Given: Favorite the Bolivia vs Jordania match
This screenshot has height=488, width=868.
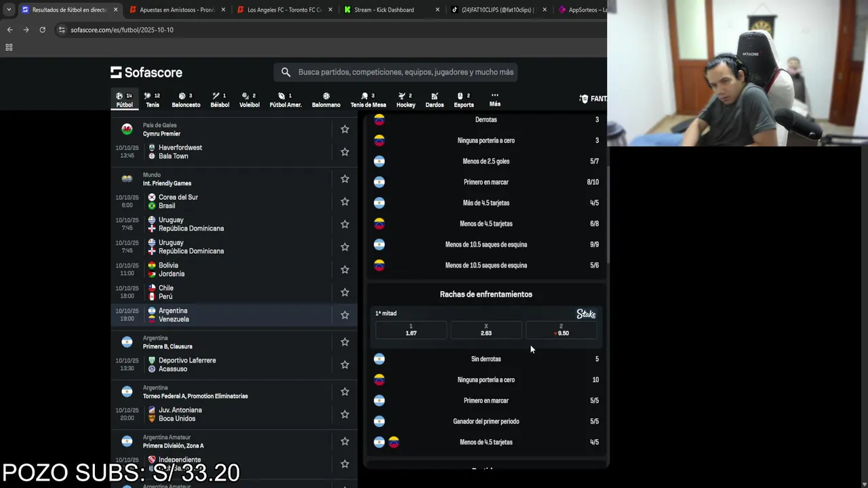Looking at the screenshot, I should 344,270.
